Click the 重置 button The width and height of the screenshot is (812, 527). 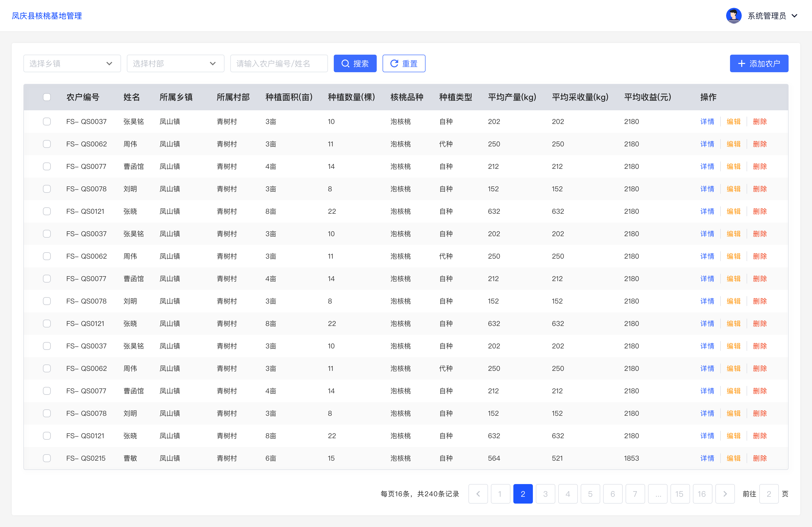(x=404, y=63)
